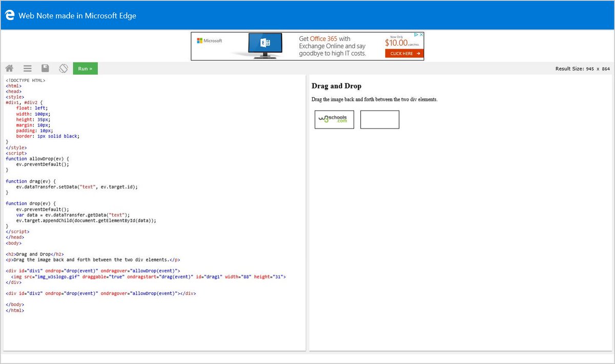Click the 'function drop(ev) {' code line
The width and height of the screenshot is (615, 364).
point(31,203)
